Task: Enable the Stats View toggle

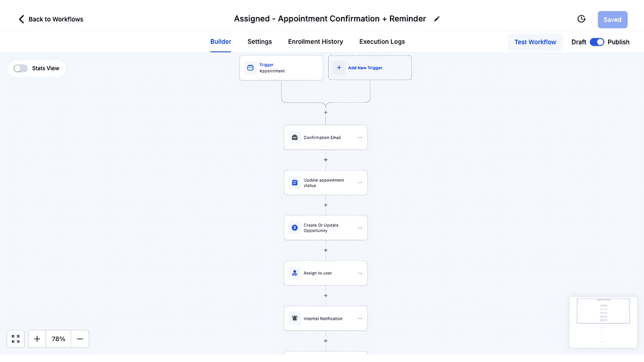Action: coord(20,68)
